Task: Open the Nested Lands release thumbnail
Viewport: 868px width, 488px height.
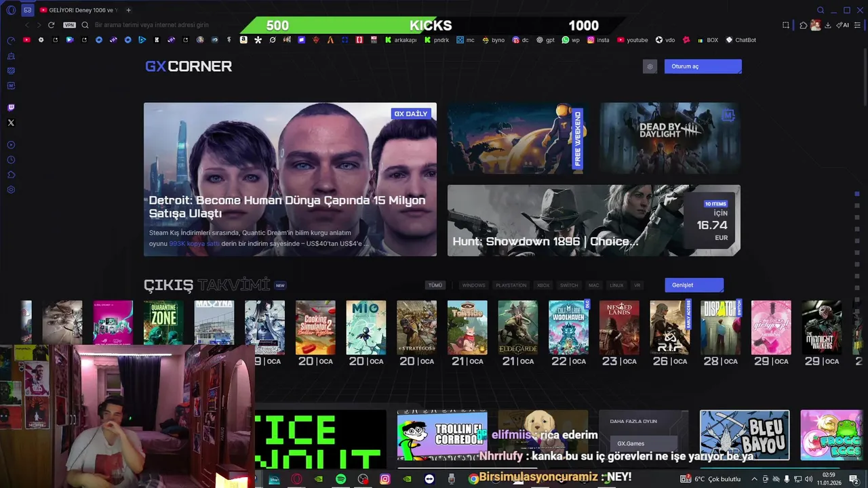Action: (619, 327)
